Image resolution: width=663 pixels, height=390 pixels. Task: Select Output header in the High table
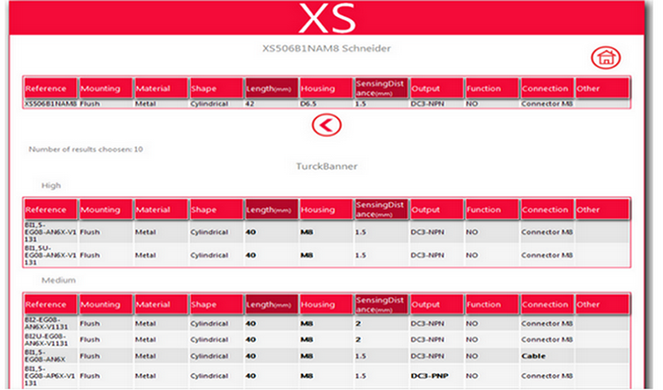coord(437,209)
